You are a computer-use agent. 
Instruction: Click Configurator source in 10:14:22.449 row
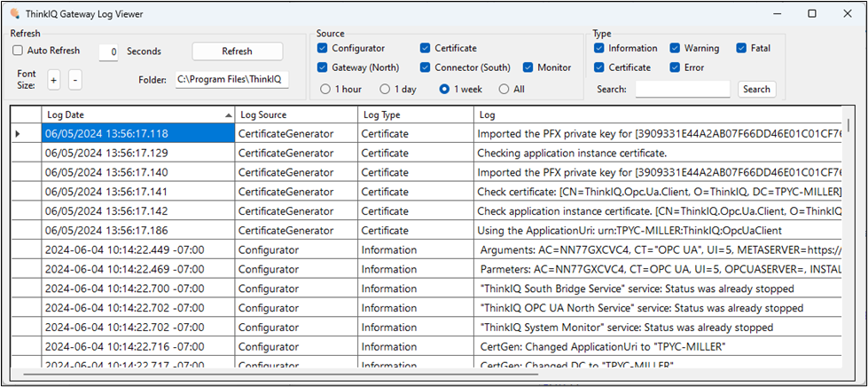point(297,250)
